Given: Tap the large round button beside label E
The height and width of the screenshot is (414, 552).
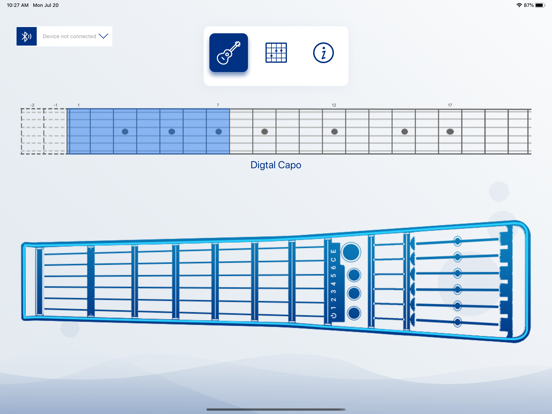Looking at the screenshot, I should click(x=351, y=252).
